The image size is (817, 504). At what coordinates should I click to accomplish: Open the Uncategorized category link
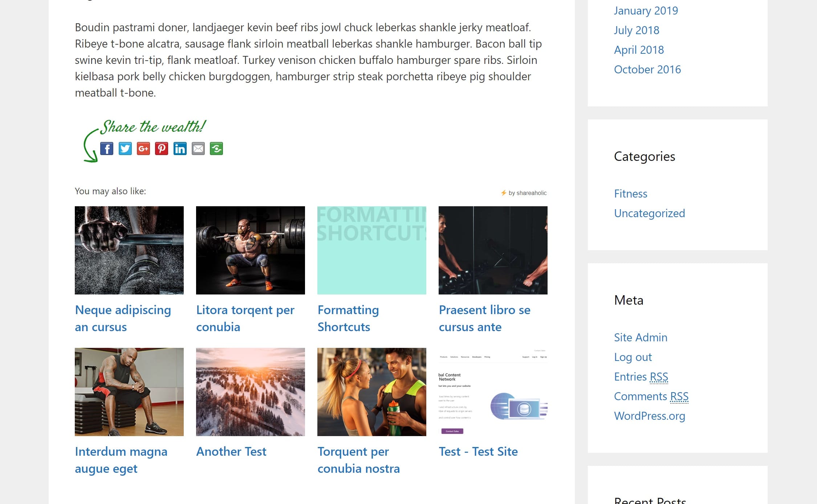tap(650, 213)
